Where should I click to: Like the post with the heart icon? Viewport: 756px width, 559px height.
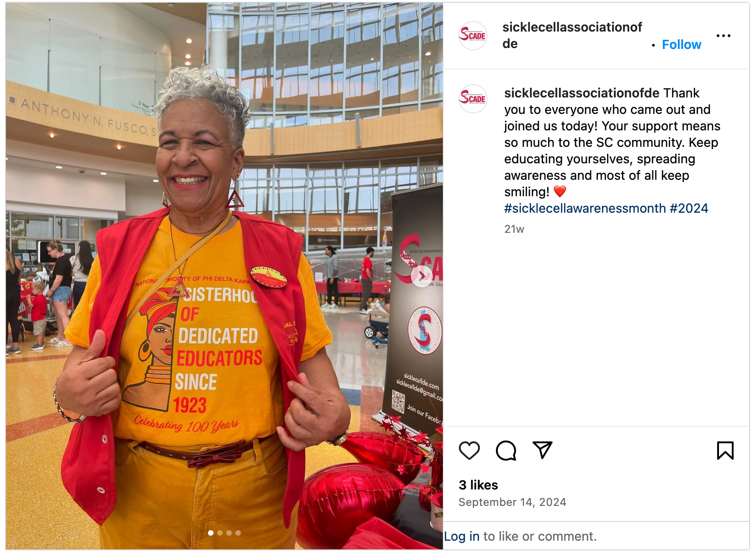coord(469,451)
